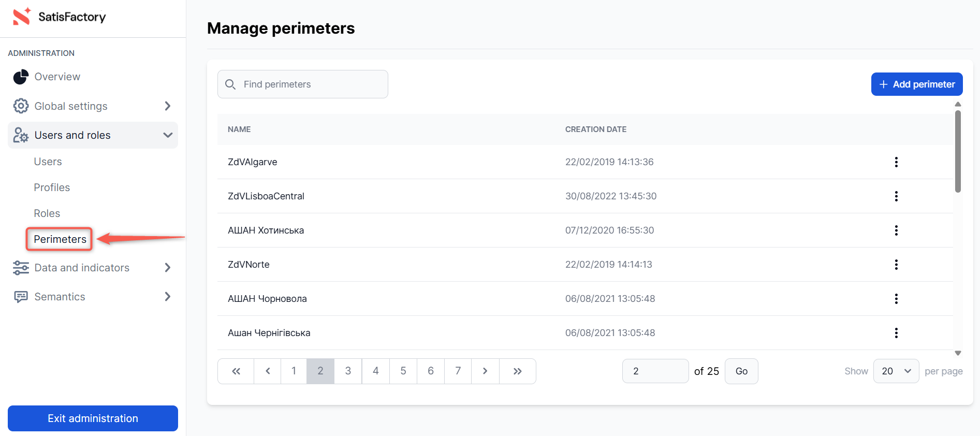Open the three-dot menu for ZdVAlgarve
980x436 pixels.
[x=896, y=162]
